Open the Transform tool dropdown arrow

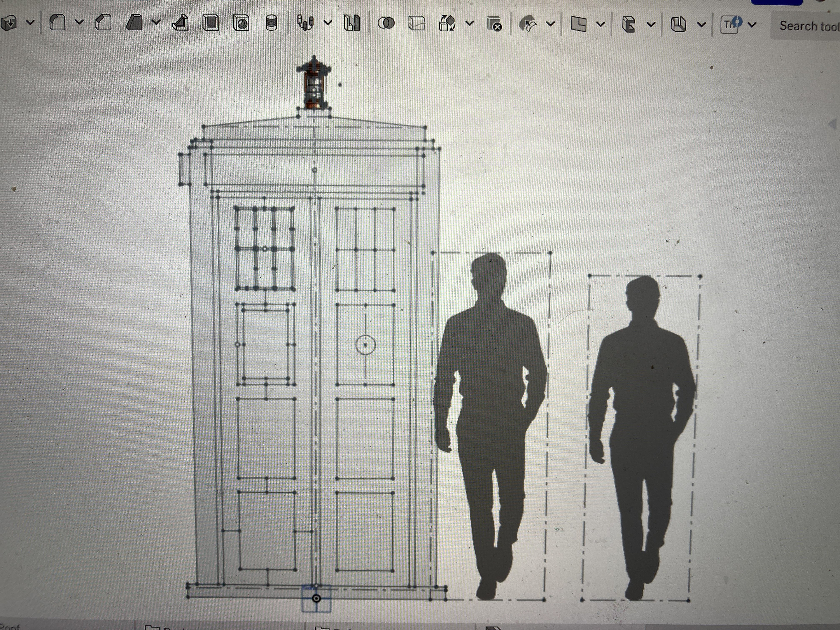470,24
